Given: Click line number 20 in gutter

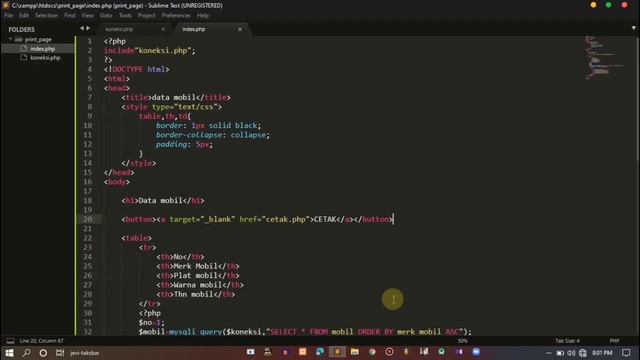Looking at the screenshot, I should pyautogui.click(x=88, y=219).
